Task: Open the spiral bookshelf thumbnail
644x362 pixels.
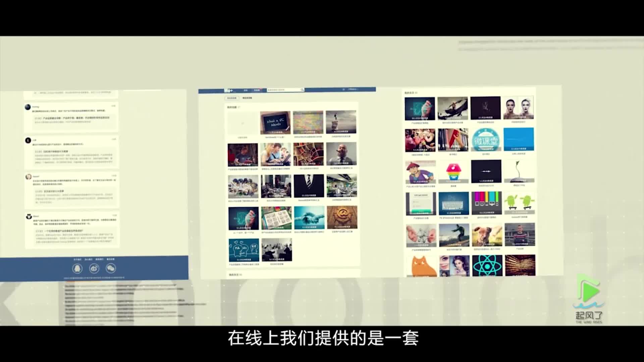Action: (309, 154)
